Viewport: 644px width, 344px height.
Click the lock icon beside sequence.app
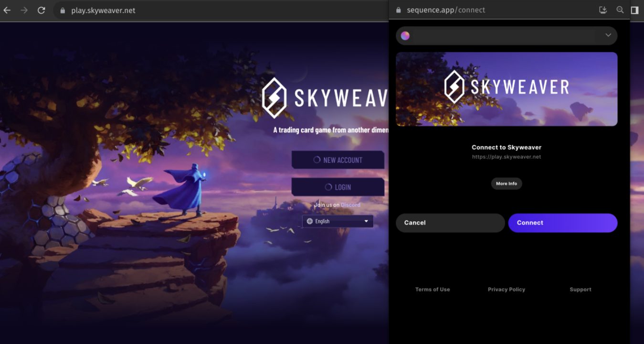click(x=399, y=10)
